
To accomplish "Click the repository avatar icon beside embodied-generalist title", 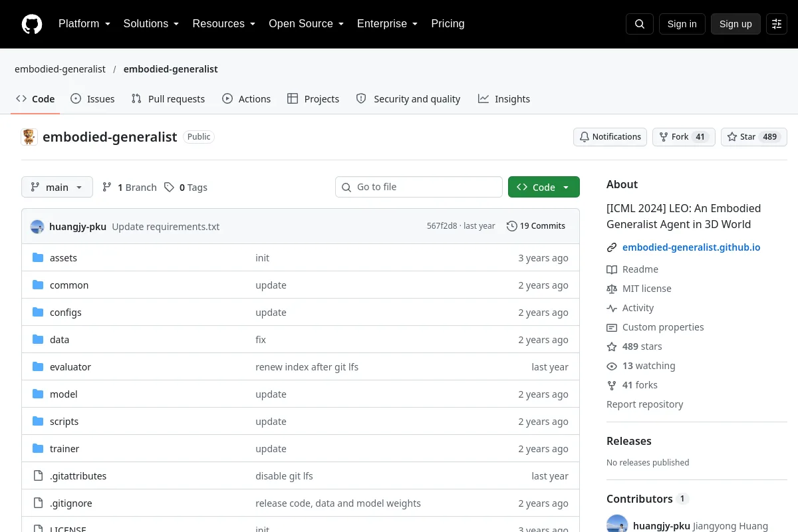I will pyautogui.click(x=29, y=137).
